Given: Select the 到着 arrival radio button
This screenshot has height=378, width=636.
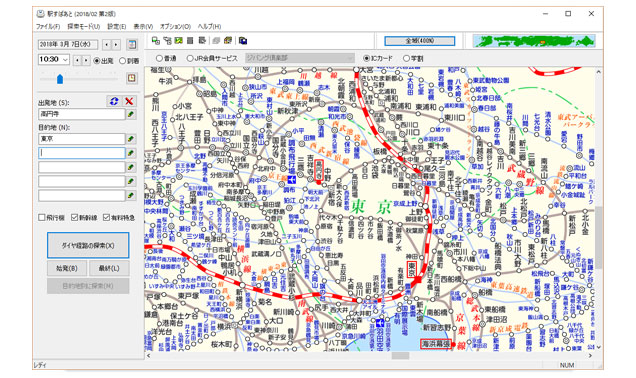Looking at the screenshot, I should point(122,61).
